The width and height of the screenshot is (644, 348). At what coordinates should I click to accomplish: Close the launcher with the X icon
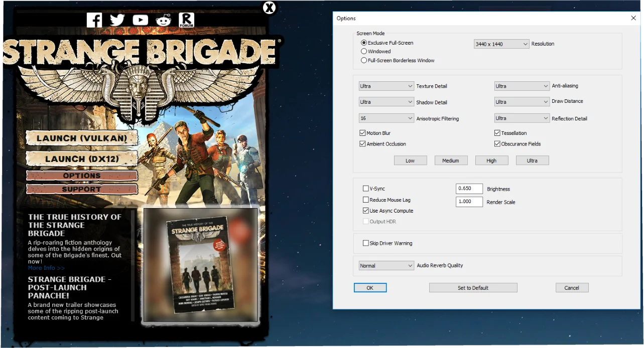point(270,7)
